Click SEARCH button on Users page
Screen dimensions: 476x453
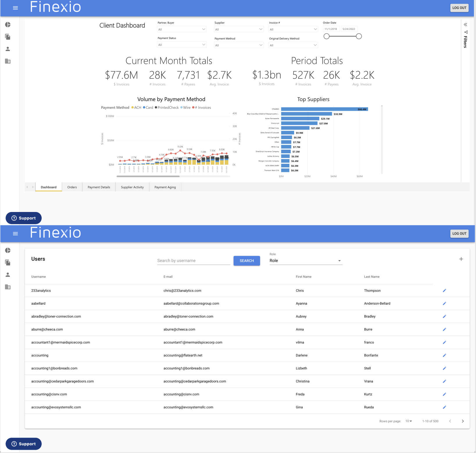click(247, 261)
